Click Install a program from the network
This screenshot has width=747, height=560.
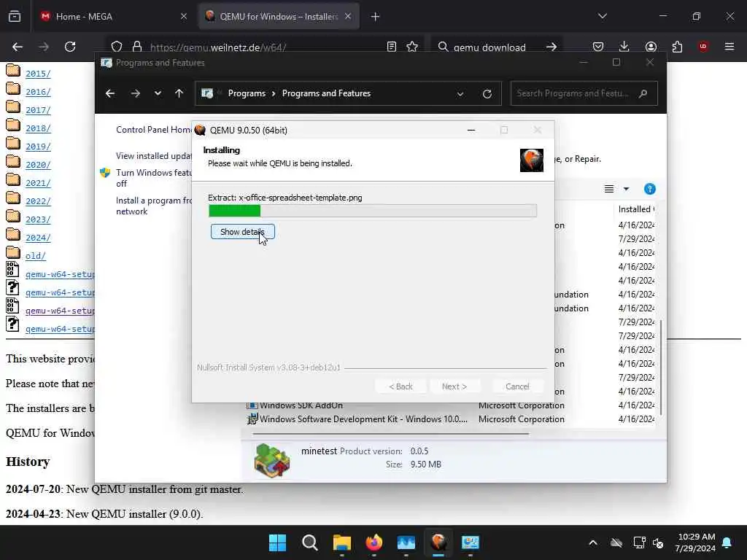coord(154,206)
